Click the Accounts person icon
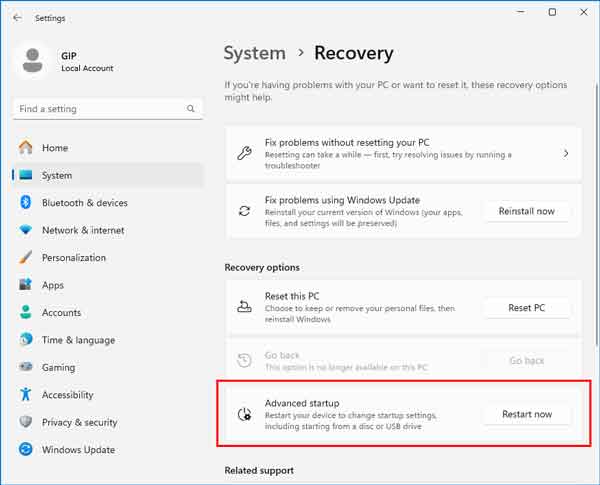 [x=26, y=312]
